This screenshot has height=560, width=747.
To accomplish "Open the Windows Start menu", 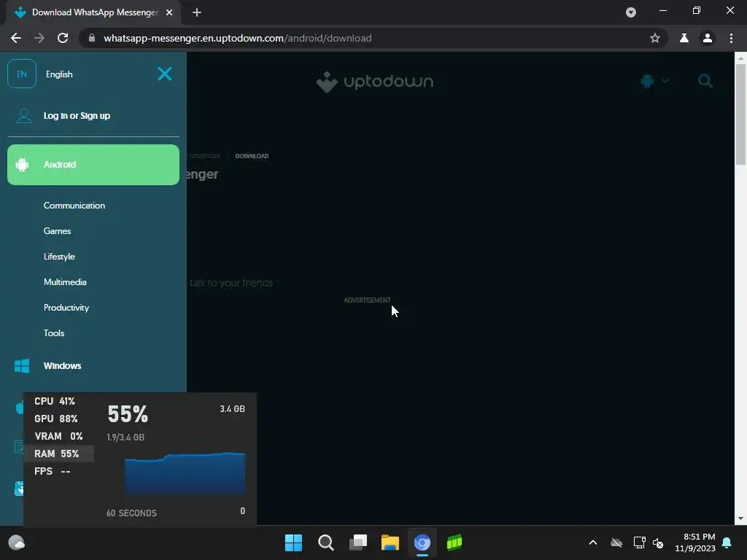I will click(293, 542).
